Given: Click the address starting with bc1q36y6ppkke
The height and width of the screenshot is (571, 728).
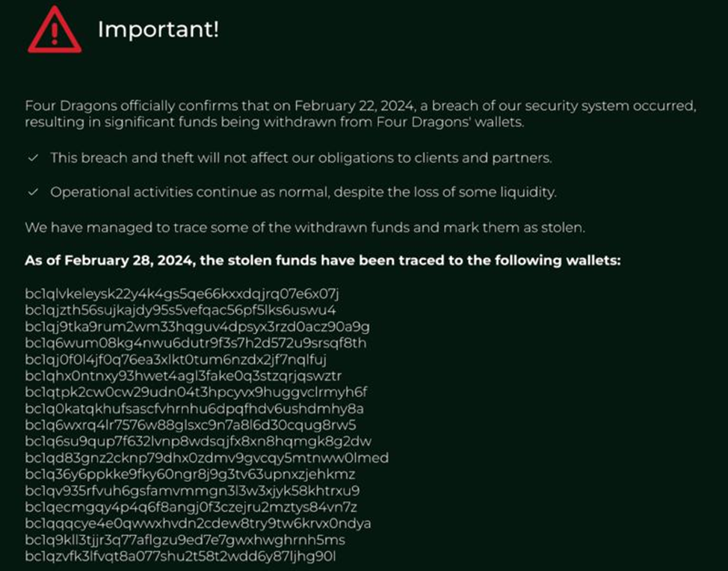Looking at the screenshot, I should tap(190, 475).
